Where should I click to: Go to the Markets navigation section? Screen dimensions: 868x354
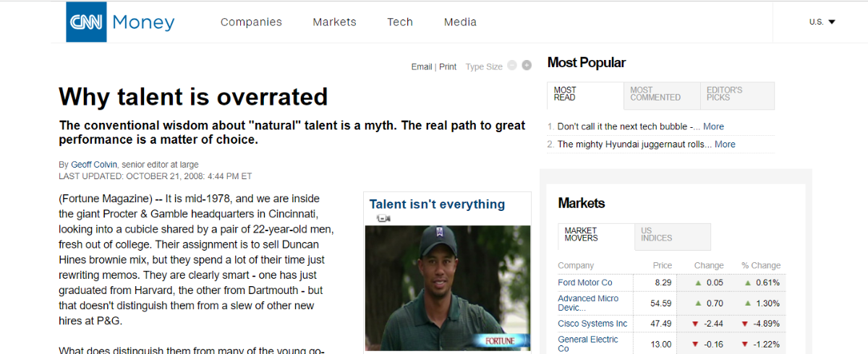[334, 22]
